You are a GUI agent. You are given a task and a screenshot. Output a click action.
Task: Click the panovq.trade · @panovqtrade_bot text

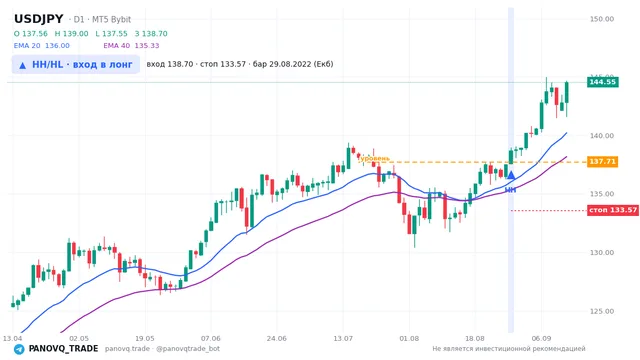pos(162,349)
